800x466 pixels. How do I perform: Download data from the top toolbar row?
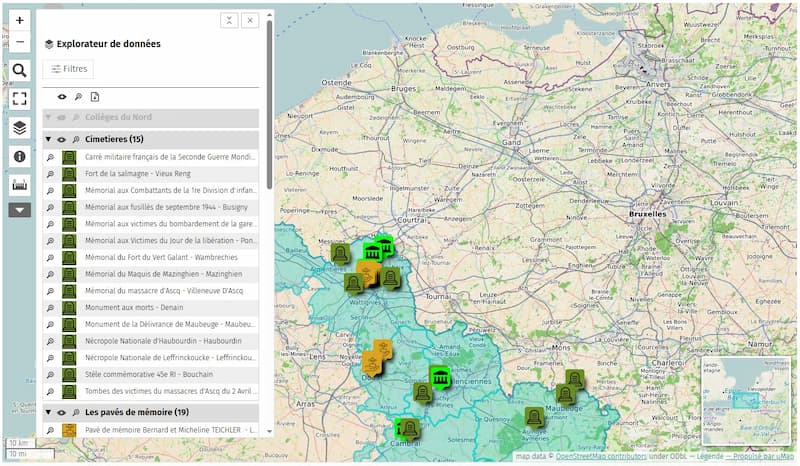tap(95, 97)
